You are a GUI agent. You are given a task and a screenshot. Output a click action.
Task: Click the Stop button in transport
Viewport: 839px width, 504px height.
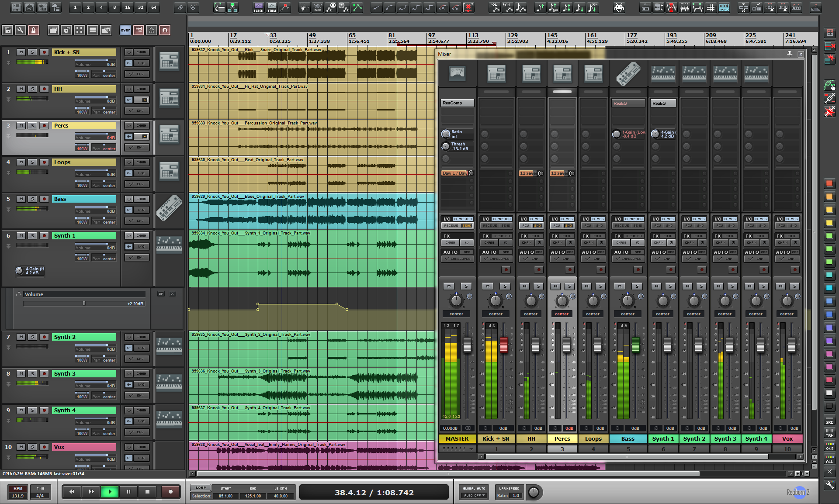[x=147, y=491]
